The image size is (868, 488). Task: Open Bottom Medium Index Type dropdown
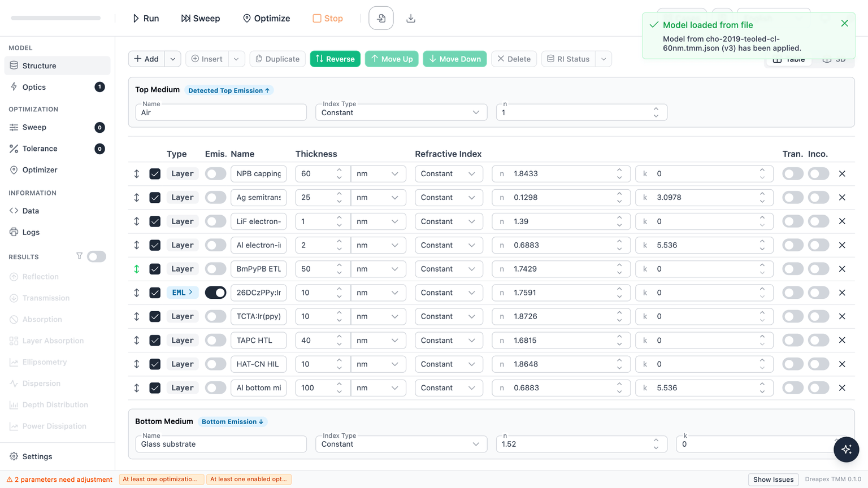pyautogui.click(x=401, y=444)
